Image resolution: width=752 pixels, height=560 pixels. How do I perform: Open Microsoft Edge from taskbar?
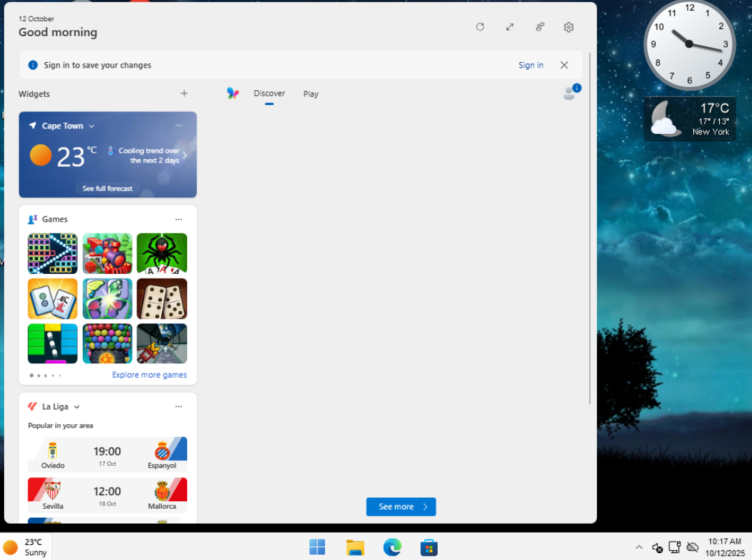pos(392,547)
